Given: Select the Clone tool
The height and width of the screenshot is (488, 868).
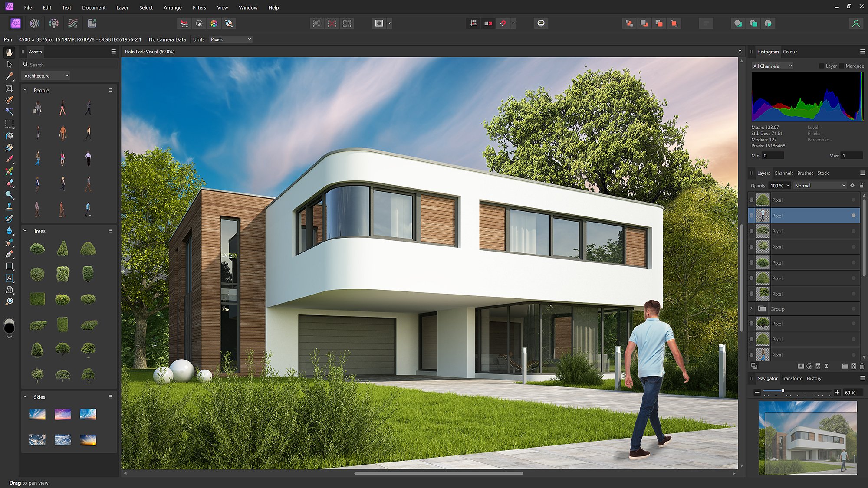Looking at the screenshot, I should 9,207.
